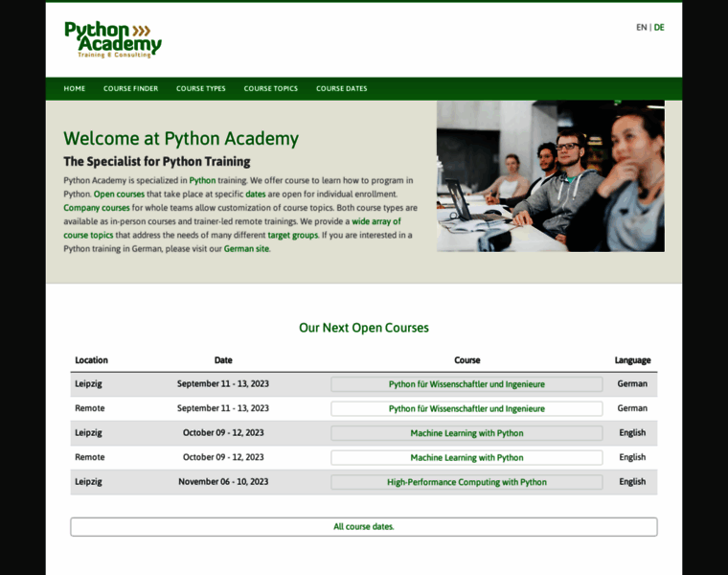Click 'The Specialist for Python Training' subheading
Viewport: 728px width, 575px height.
coord(157,162)
